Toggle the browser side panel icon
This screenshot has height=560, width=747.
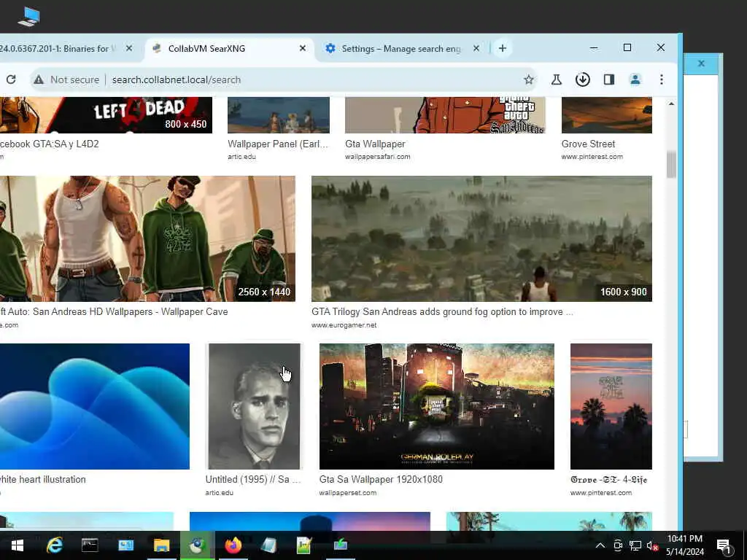pos(609,79)
